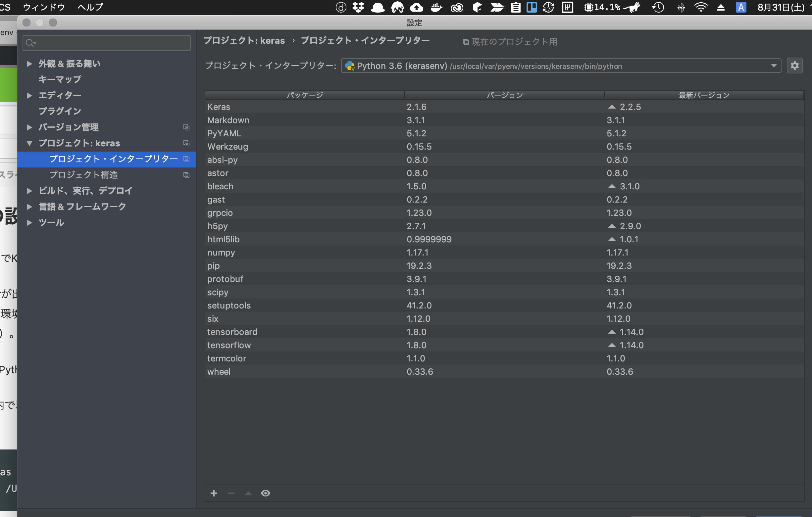Open the project interpreter dropdown

(x=561, y=66)
